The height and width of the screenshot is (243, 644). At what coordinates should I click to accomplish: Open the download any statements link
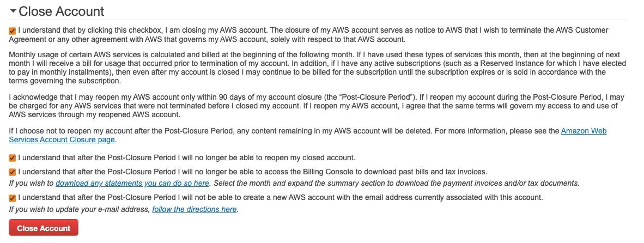[132, 183]
